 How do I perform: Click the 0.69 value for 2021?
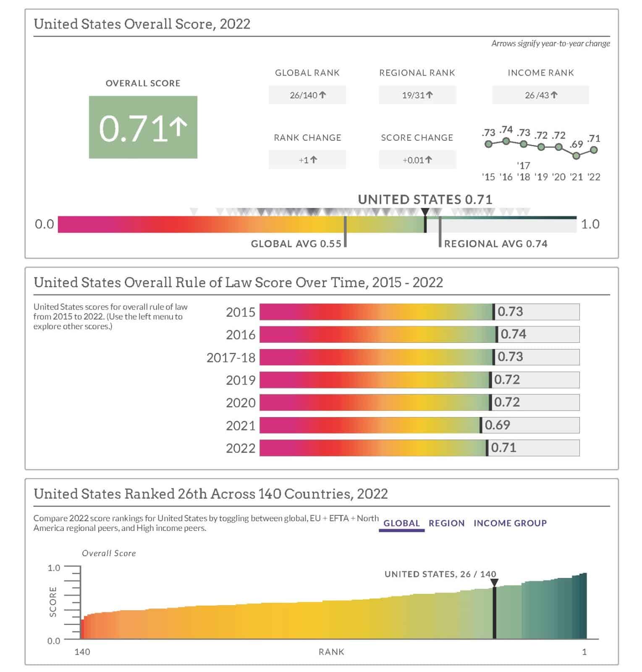(x=497, y=425)
